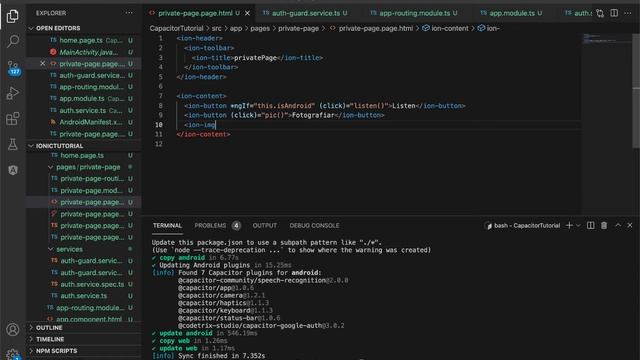Close the private-page.page.html editor tab

click(x=247, y=13)
